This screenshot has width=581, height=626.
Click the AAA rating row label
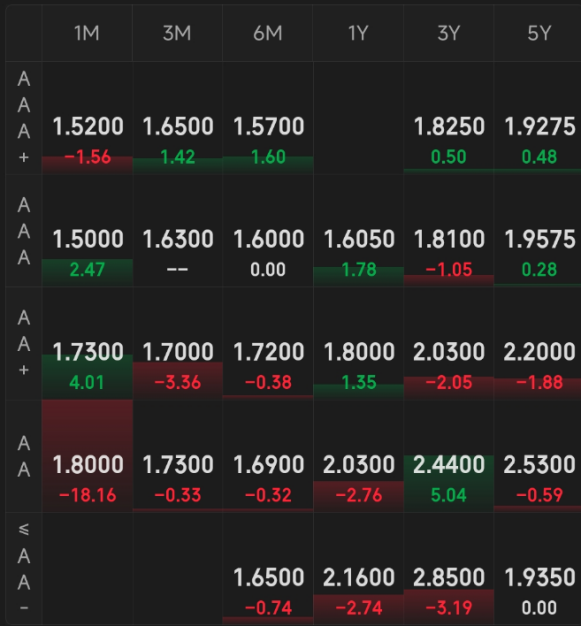click(x=24, y=231)
